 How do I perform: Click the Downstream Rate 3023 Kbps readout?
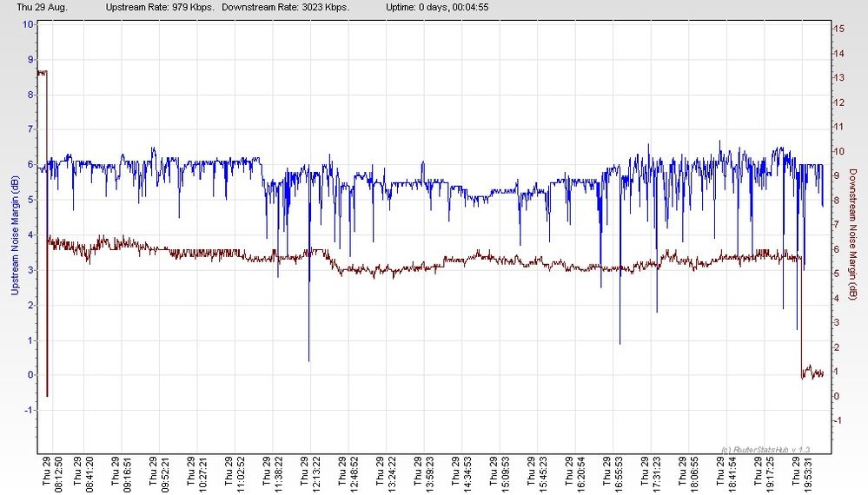pos(285,8)
